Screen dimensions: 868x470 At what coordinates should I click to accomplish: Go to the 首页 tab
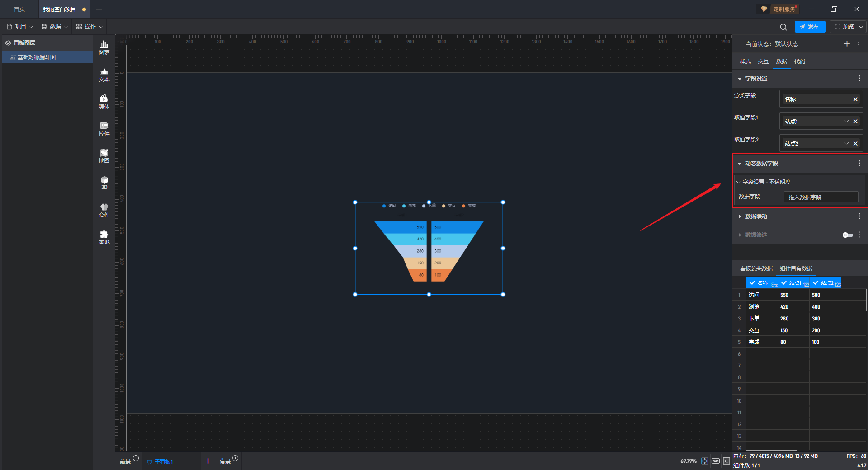(19, 9)
